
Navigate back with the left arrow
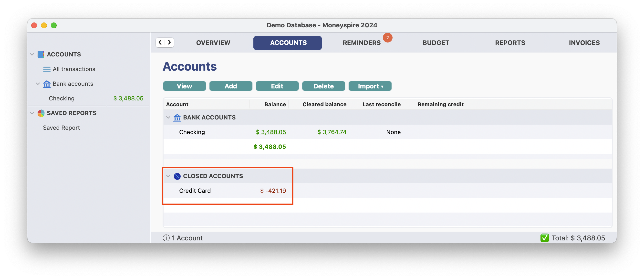(x=160, y=42)
